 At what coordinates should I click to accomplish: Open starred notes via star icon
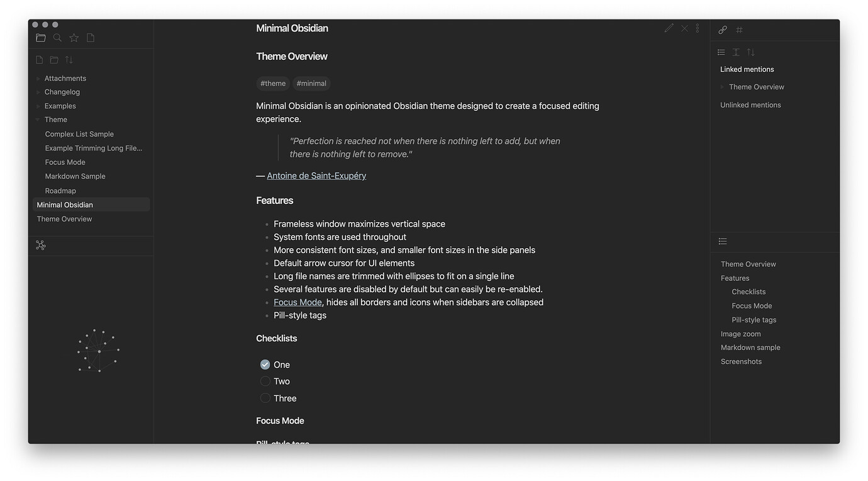point(74,38)
